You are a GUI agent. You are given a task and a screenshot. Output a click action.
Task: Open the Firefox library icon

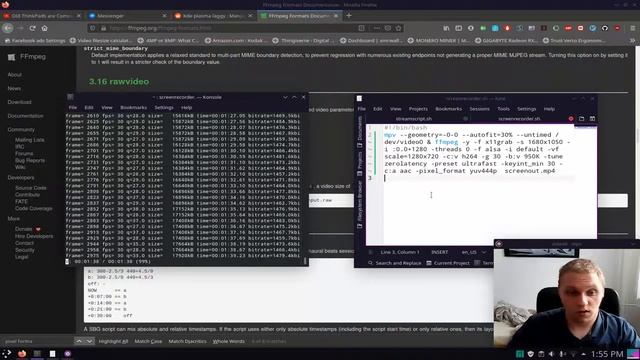click(446, 28)
